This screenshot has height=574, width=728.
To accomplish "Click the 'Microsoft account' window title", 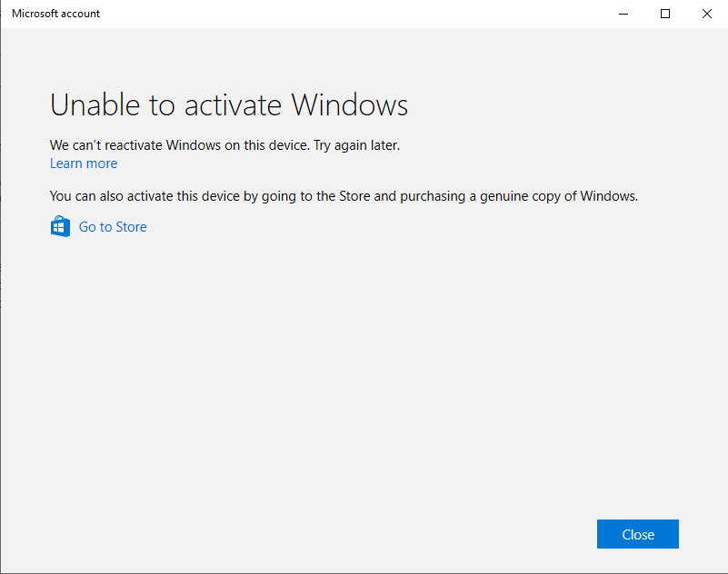I will click(x=55, y=14).
